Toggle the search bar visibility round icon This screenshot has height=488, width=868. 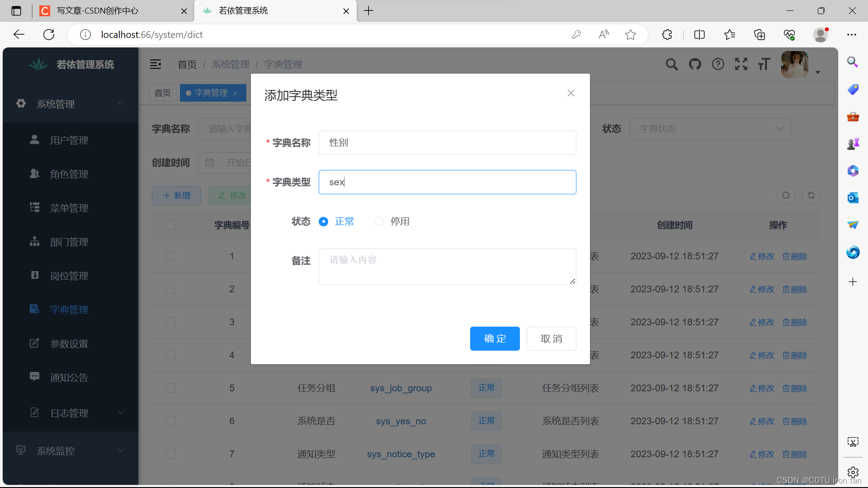click(x=786, y=195)
